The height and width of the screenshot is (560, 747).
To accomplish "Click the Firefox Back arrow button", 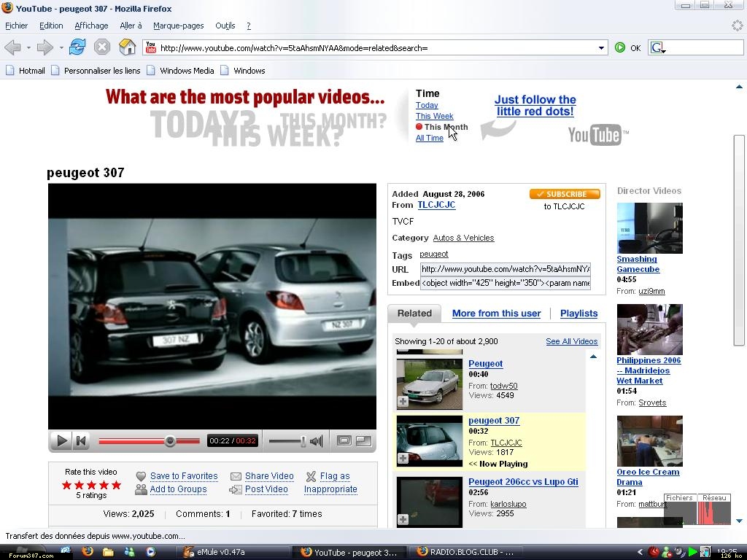I will 13,47.
